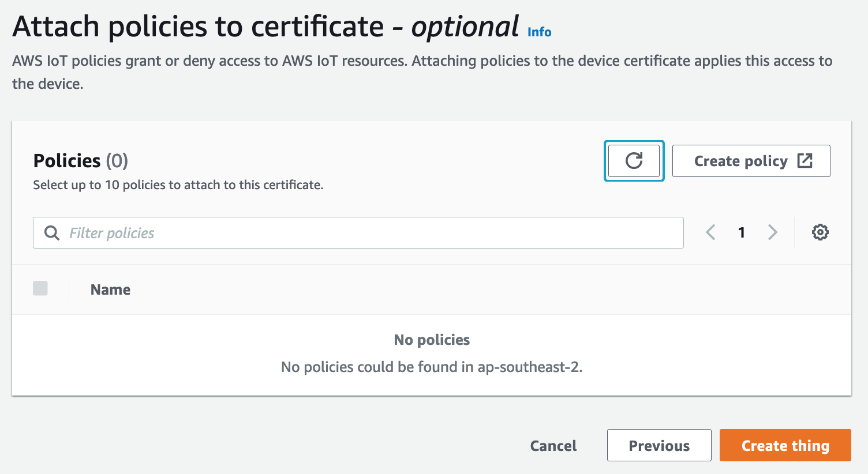Viewport: 868px width, 474px height.
Task: Go to the previous page with left chevron
Action: click(710, 232)
